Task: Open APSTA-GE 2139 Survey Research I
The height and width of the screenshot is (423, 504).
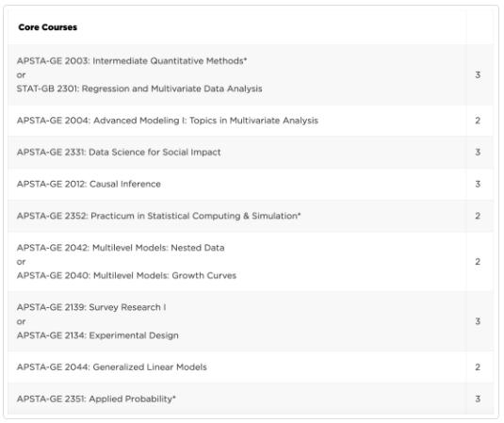Action: [x=91, y=307]
